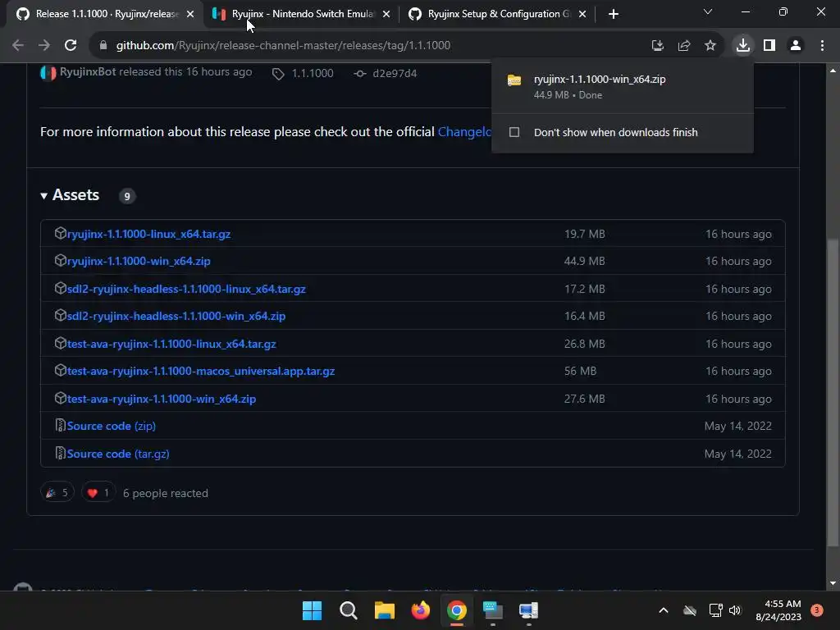Click the file icon beside Source code (zip)
Screen dimensions: 840x630
point(61,426)
